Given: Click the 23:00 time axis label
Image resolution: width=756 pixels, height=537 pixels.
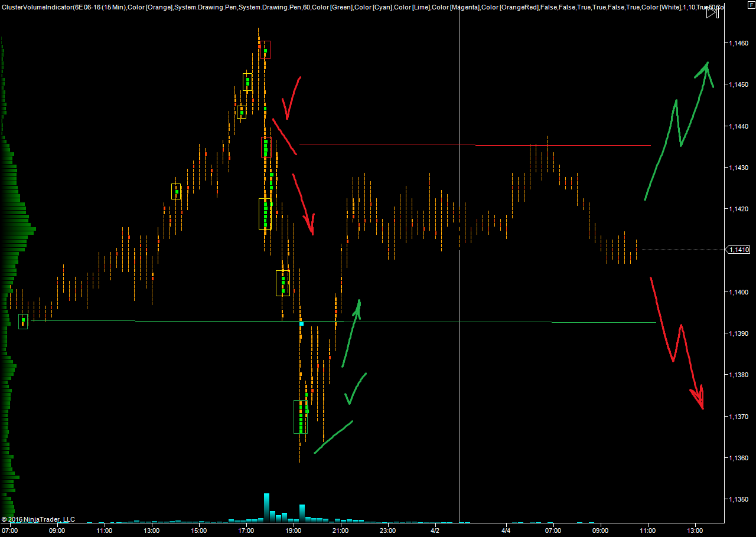Looking at the screenshot, I should [388, 531].
